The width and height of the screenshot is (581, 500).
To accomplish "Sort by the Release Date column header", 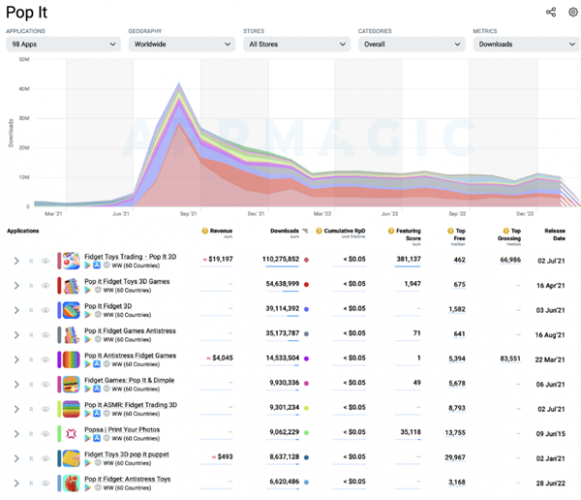I will [555, 234].
